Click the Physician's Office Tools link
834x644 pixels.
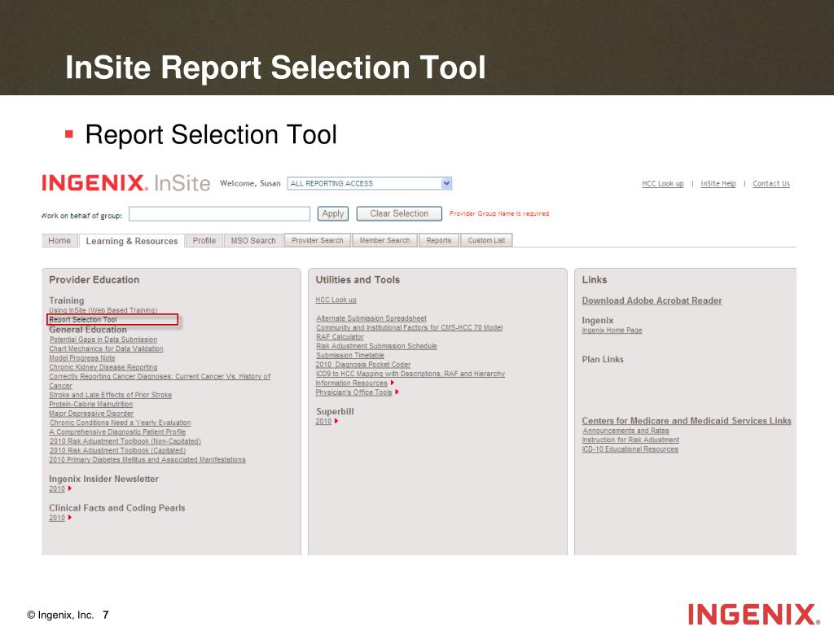353,392
